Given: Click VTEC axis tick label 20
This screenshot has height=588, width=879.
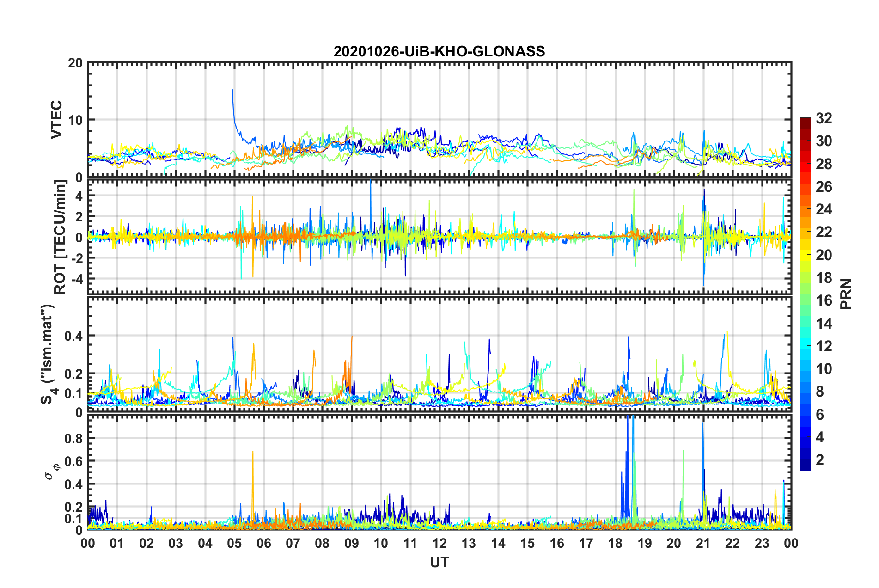Looking at the screenshot, I should click(75, 63).
